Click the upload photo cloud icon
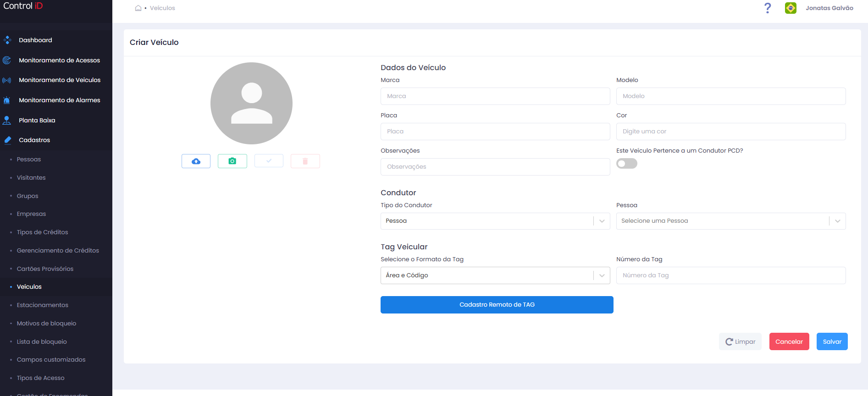Screen dimensions: 868x396 point(196,161)
